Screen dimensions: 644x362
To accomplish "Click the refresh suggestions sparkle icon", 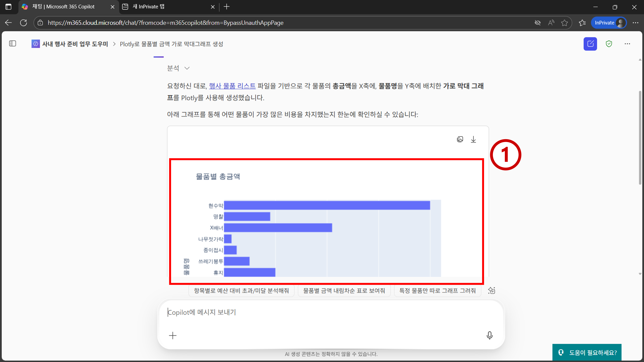I will [x=491, y=291].
